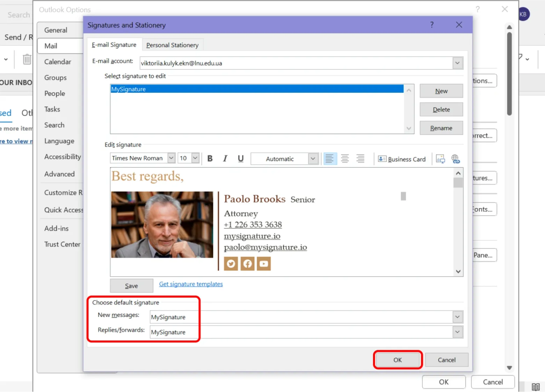The height and width of the screenshot is (392, 545).
Task: Open the New messages signature dropdown
Action: (458, 317)
